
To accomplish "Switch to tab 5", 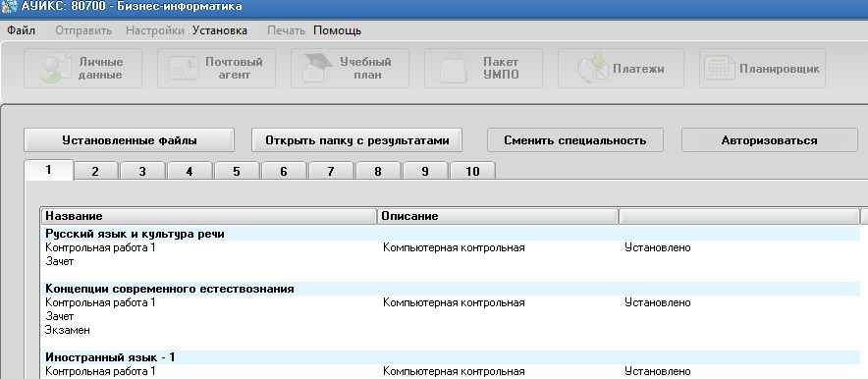I will tap(237, 171).
